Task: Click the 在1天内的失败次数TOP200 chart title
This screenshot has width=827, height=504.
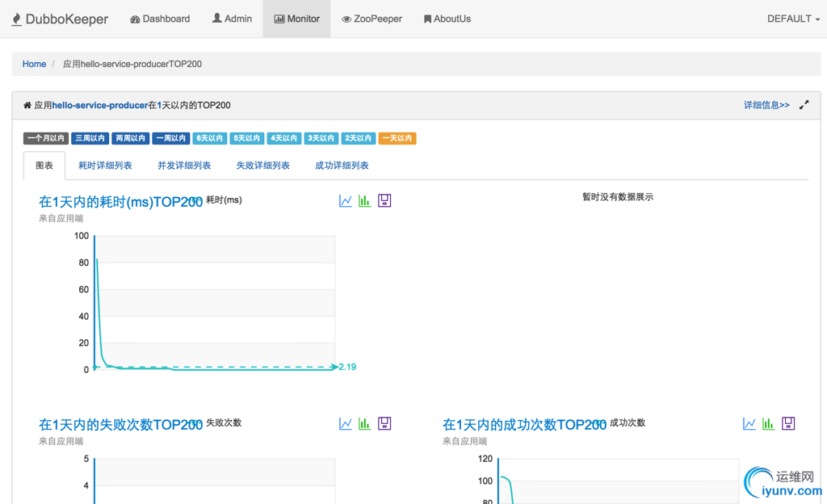Action: coord(120,425)
